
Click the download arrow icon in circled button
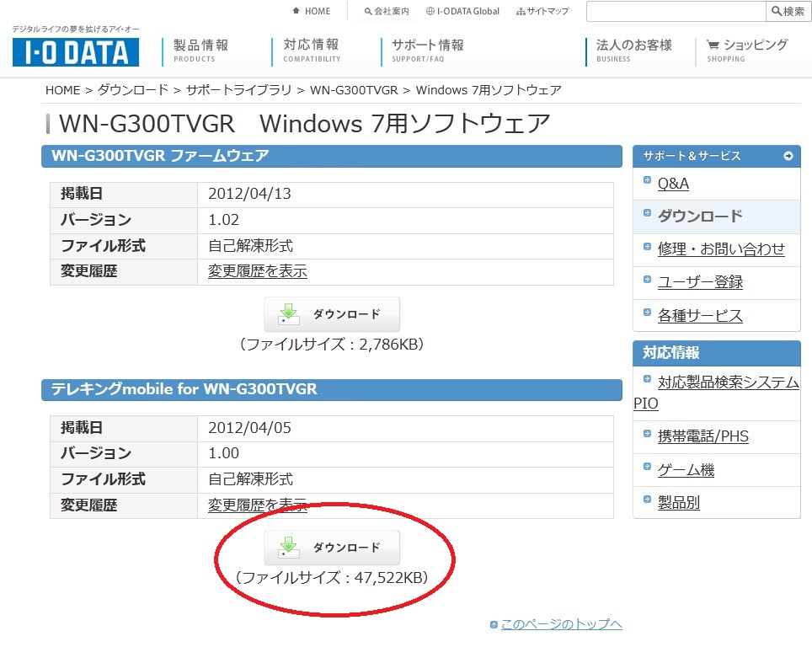(291, 546)
